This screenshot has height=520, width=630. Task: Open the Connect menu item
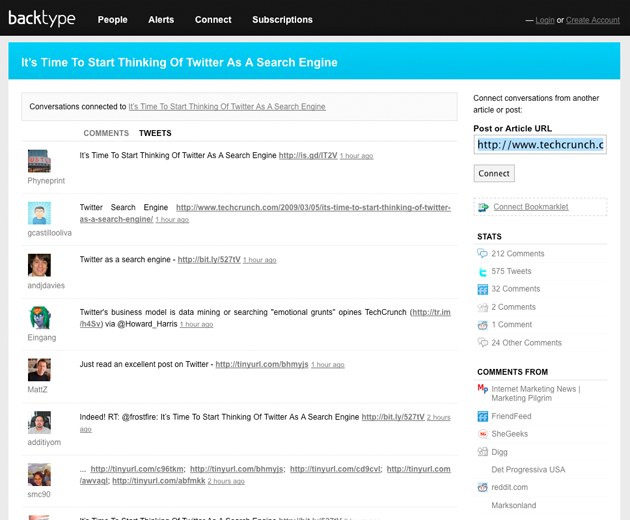(x=213, y=20)
